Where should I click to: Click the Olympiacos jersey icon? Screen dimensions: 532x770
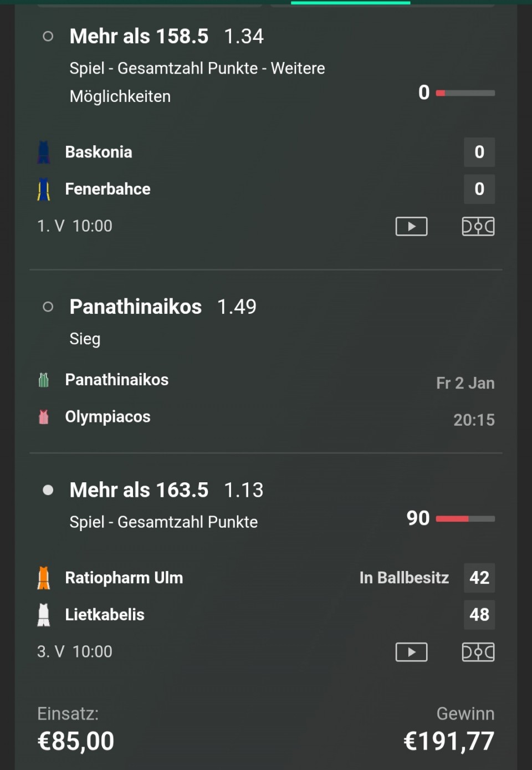[44, 417]
